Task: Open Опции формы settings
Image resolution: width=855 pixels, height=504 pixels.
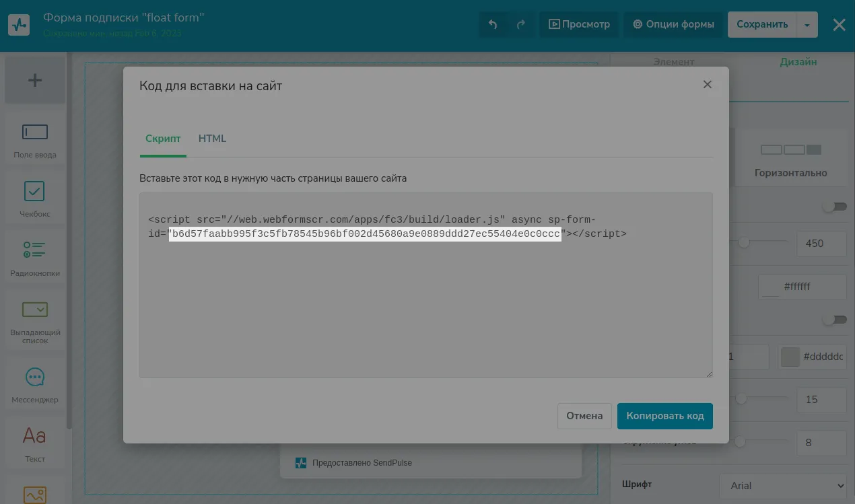Action: 673,24
